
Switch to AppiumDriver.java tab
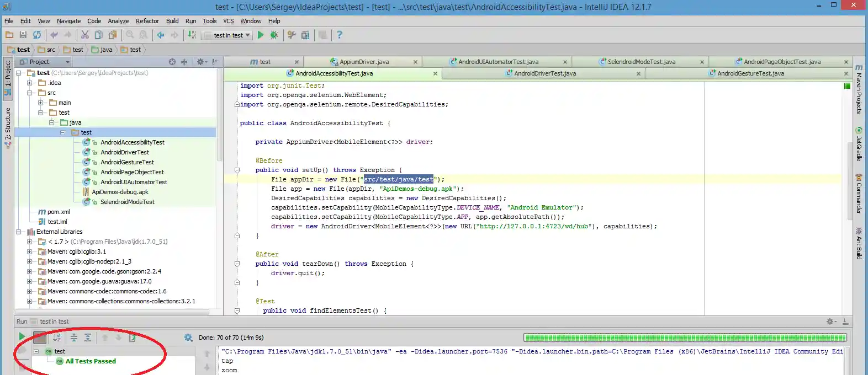(x=363, y=62)
